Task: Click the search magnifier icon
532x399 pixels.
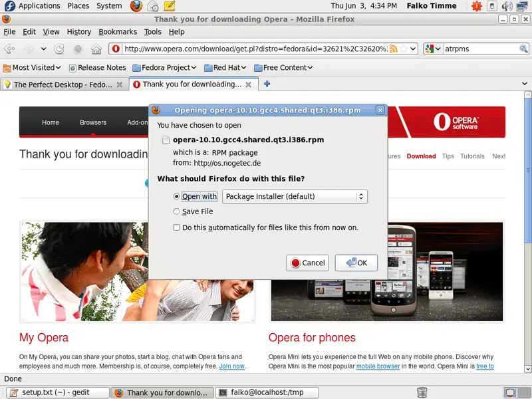Action: pyautogui.click(x=523, y=49)
